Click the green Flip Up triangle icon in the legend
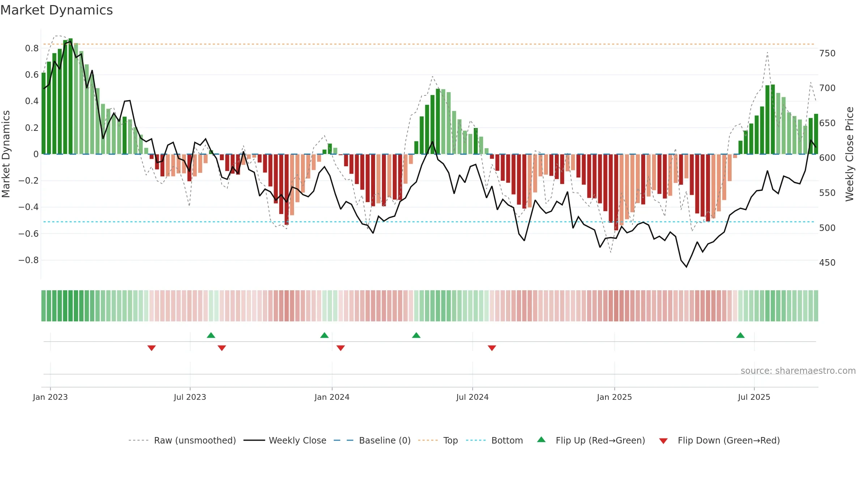The image size is (868, 488). (x=541, y=440)
